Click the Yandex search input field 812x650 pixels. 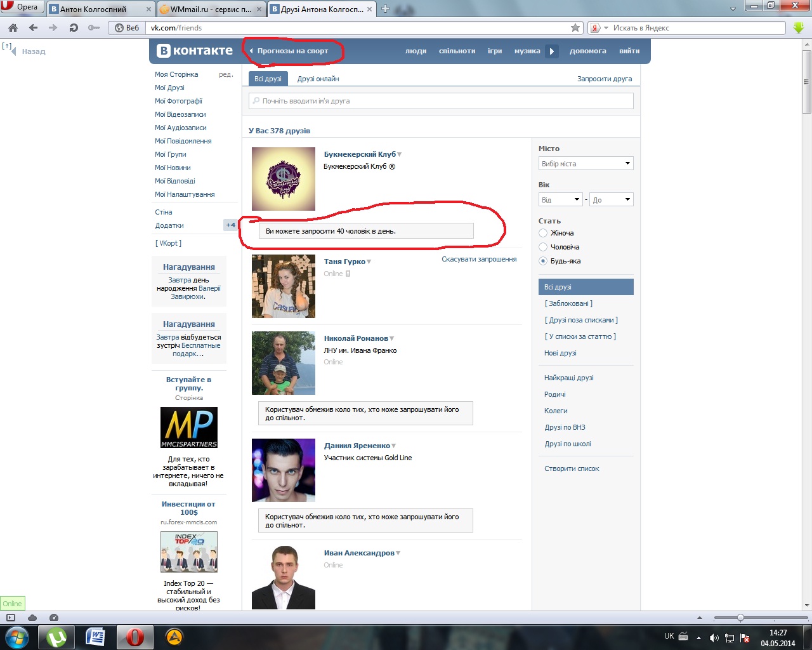point(698,28)
